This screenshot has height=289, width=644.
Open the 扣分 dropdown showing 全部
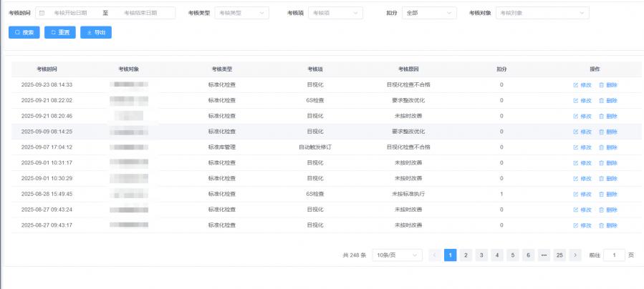coord(428,13)
